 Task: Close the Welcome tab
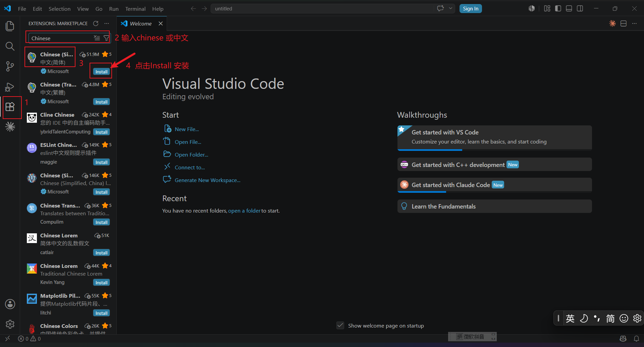click(161, 23)
